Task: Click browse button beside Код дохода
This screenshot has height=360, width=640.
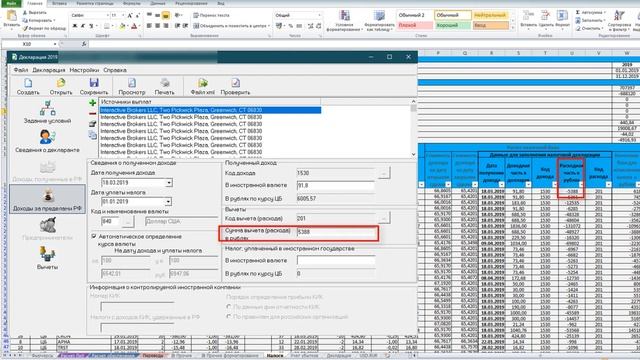Action: (x=384, y=173)
